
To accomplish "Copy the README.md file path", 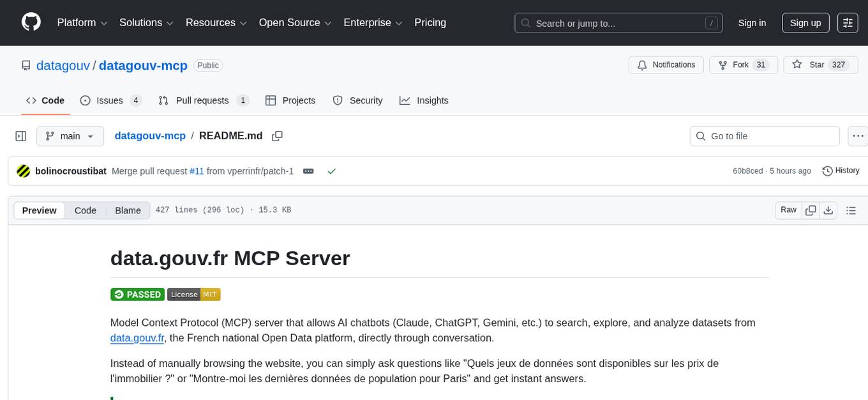I will coord(277,135).
